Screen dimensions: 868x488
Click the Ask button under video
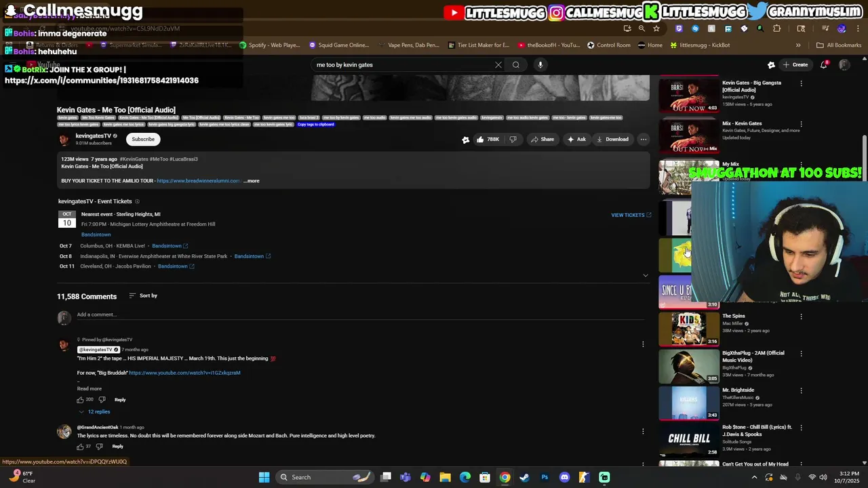[x=576, y=140]
